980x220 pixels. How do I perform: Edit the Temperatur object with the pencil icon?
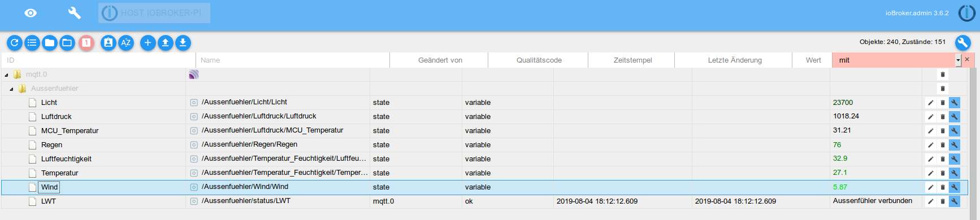931,173
